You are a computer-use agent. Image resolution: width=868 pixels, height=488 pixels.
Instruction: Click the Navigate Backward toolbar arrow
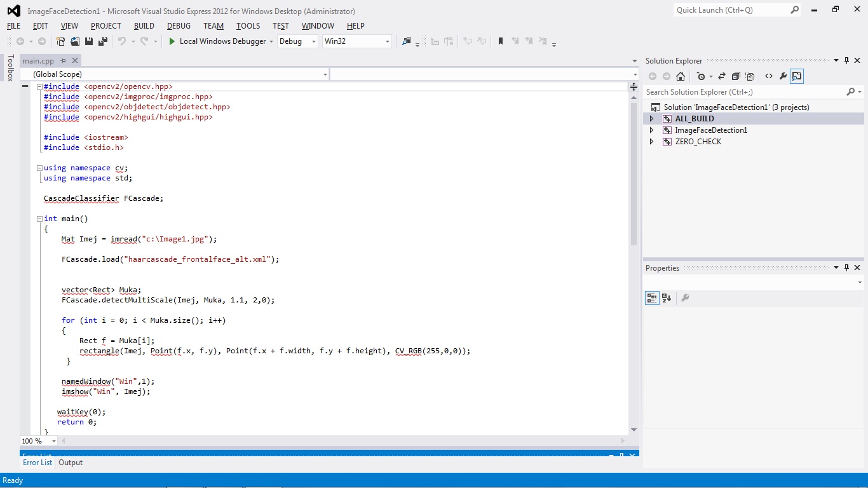click(20, 41)
